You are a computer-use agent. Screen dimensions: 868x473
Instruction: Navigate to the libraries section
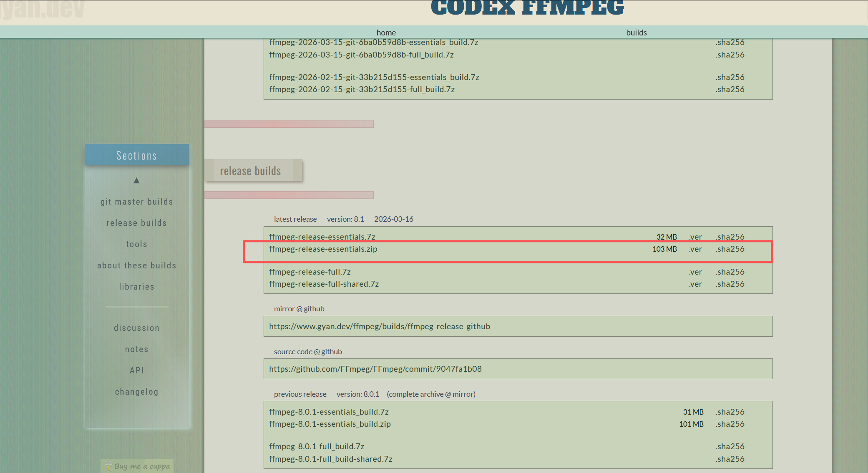[136, 287]
